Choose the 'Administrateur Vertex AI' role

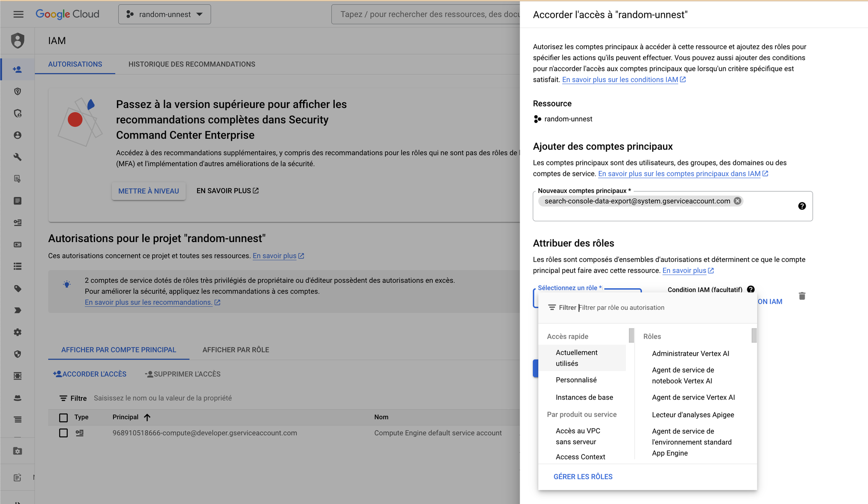690,354
